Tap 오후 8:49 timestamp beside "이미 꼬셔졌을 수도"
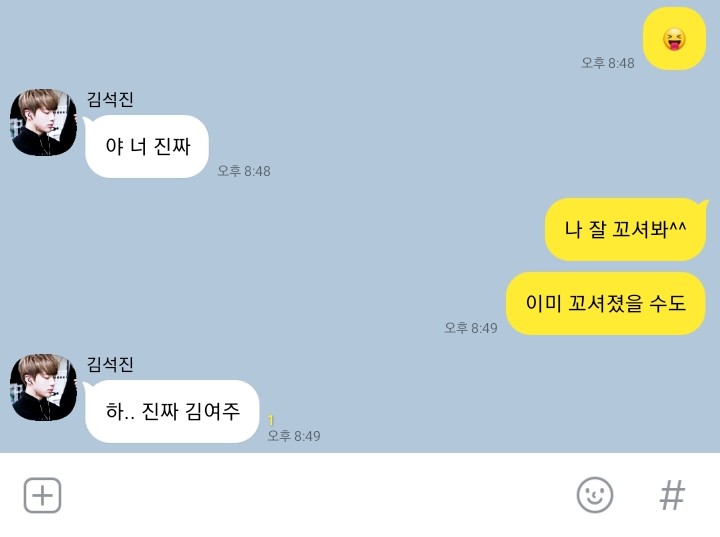 (471, 328)
